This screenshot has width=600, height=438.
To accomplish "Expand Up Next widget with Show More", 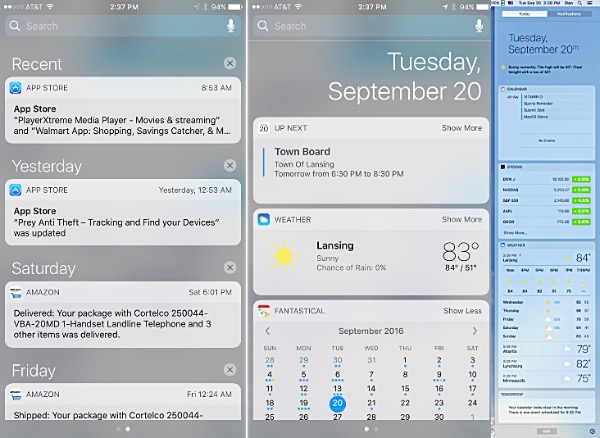I will pyautogui.click(x=462, y=128).
